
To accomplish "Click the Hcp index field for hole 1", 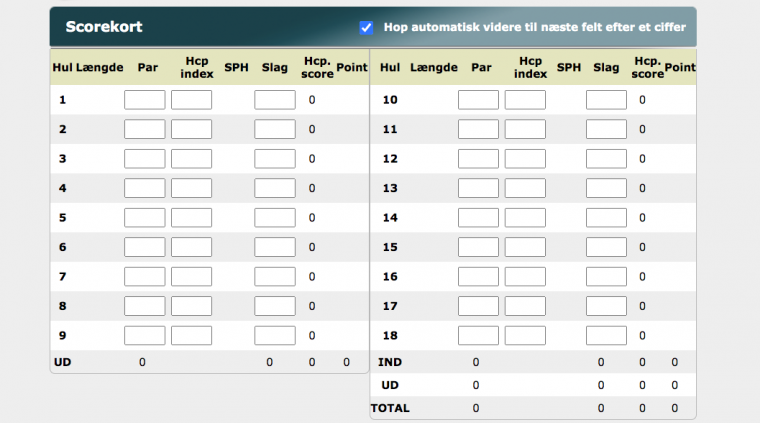I will (x=191, y=100).
